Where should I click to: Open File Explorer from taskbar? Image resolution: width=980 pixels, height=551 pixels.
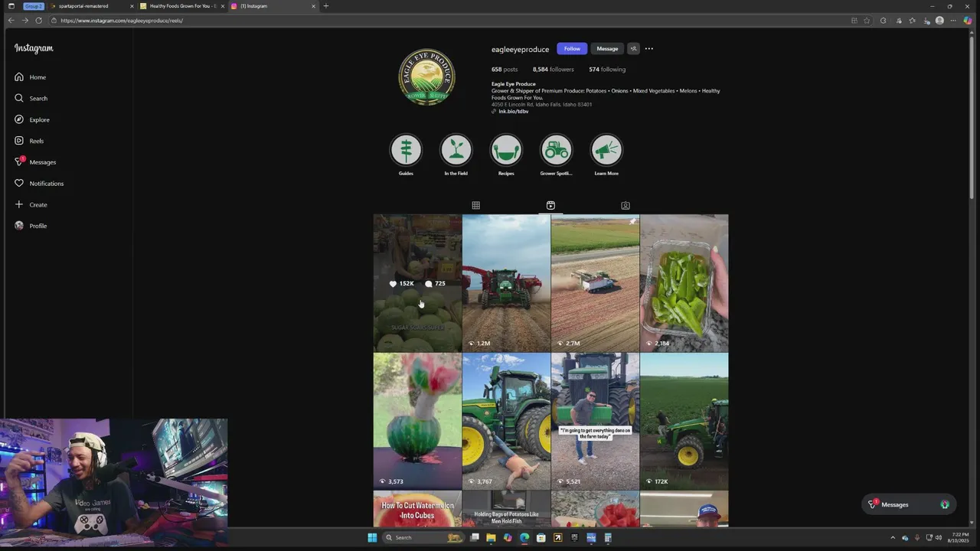491,538
